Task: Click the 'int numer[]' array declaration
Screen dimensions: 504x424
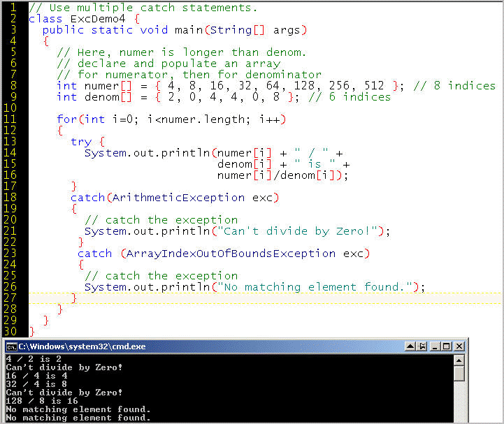Action: (231, 86)
